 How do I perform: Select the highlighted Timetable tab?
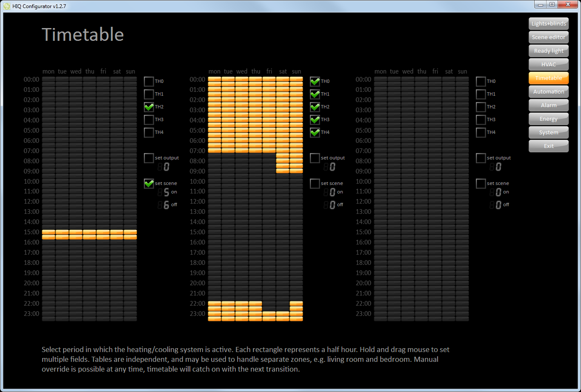click(x=548, y=78)
